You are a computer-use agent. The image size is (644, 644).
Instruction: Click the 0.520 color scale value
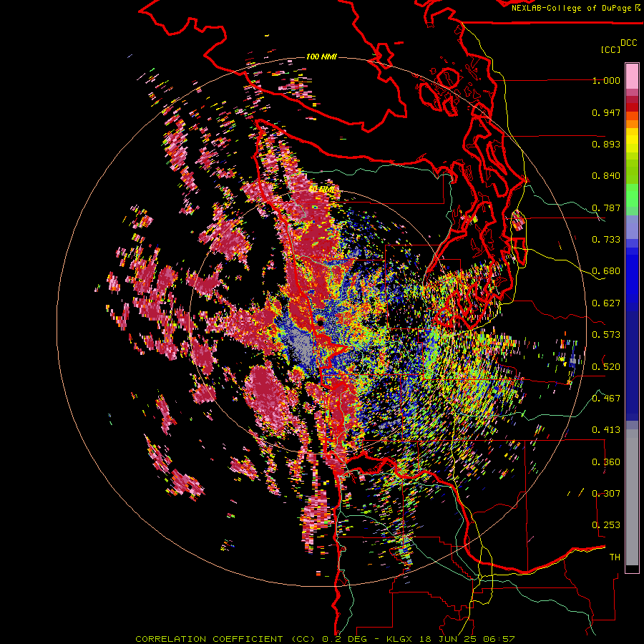(606, 367)
